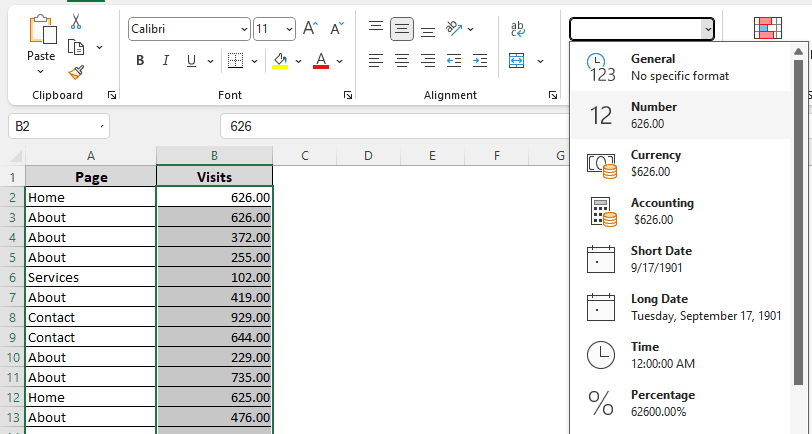
Task: Select column B header
Action: point(214,155)
